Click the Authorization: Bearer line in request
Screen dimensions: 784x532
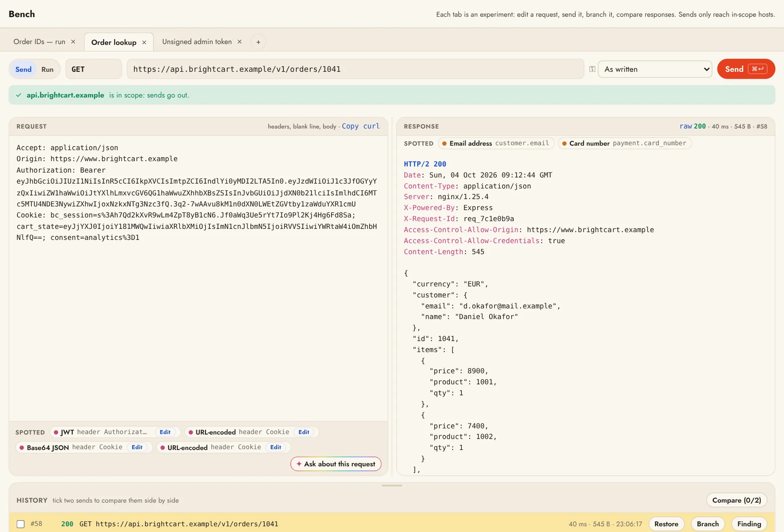point(61,170)
